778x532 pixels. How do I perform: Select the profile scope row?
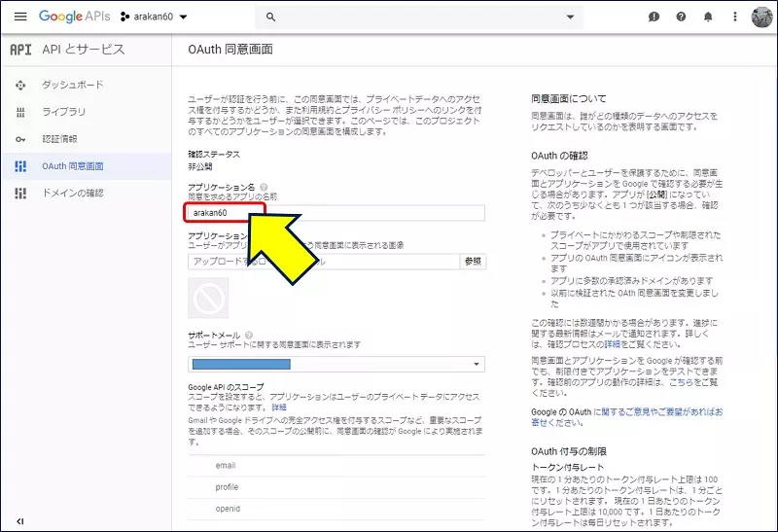[336, 487]
